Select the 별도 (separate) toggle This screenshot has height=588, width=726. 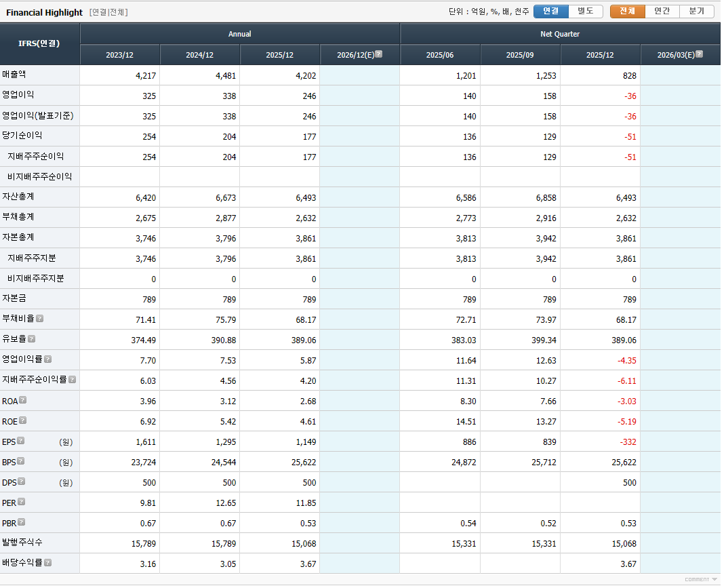(x=586, y=12)
